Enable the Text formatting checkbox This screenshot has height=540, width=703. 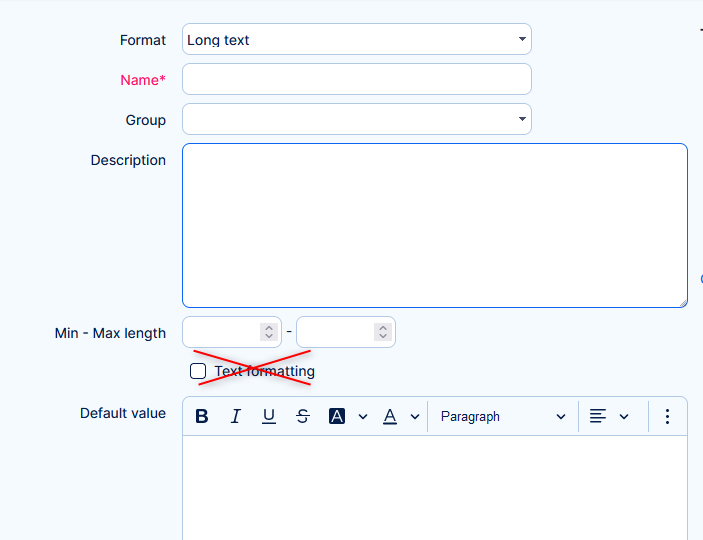tap(198, 372)
